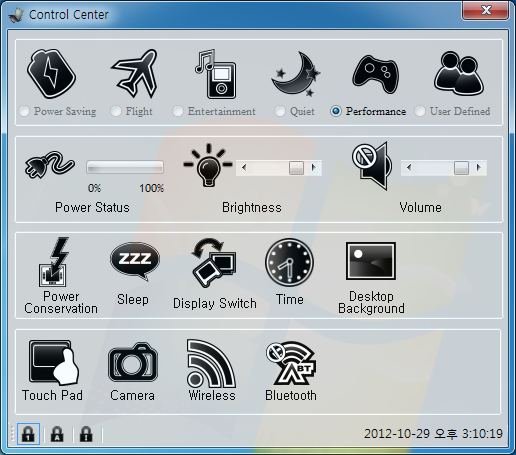Click the Control Center title bar icon
The height and width of the screenshot is (455, 516).
coord(16,15)
